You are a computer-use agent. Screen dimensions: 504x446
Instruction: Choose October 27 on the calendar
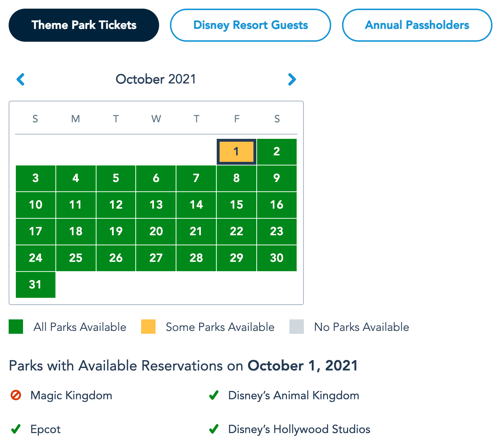click(x=156, y=258)
